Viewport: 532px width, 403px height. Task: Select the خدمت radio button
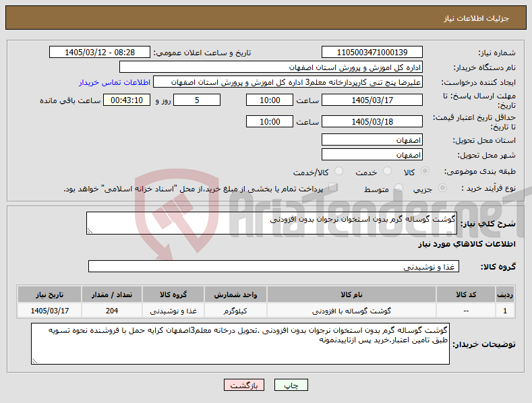pyautogui.click(x=387, y=171)
